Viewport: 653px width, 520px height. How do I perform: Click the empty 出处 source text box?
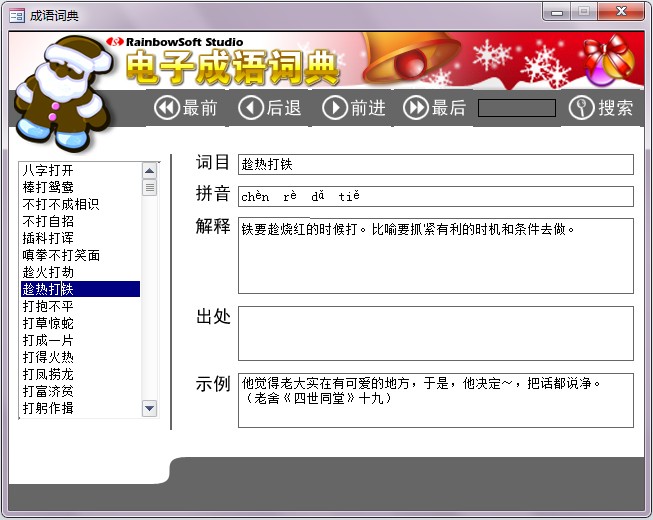[436, 333]
